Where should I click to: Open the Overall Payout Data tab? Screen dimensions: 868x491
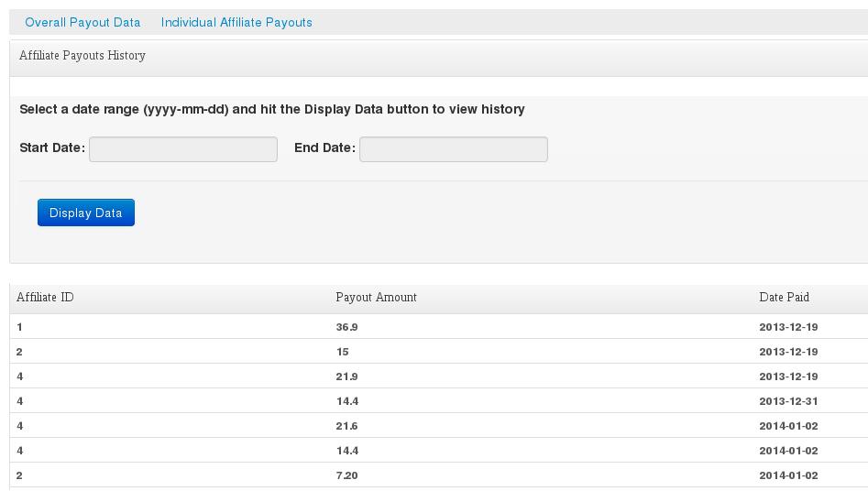(82, 23)
